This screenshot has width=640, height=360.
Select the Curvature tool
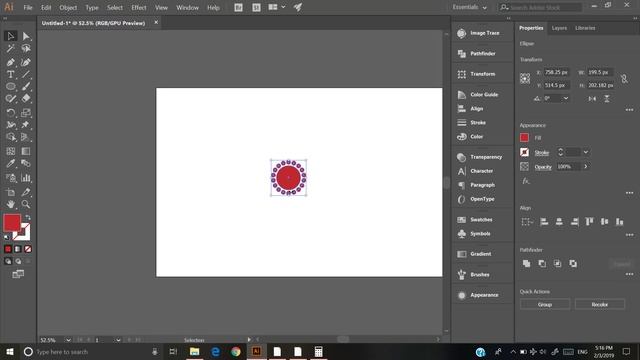point(26,62)
